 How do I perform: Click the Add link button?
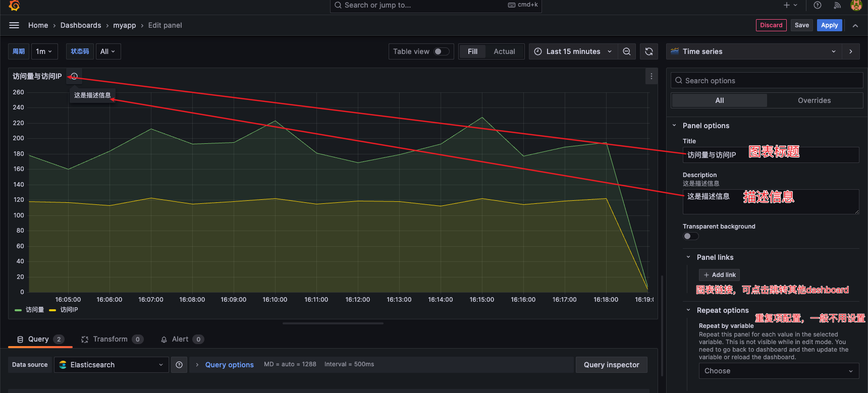click(719, 275)
